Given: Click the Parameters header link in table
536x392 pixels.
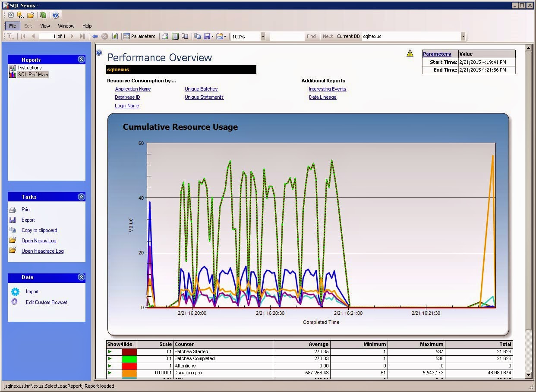Looking at the screenshot, I should coord(437,54).
